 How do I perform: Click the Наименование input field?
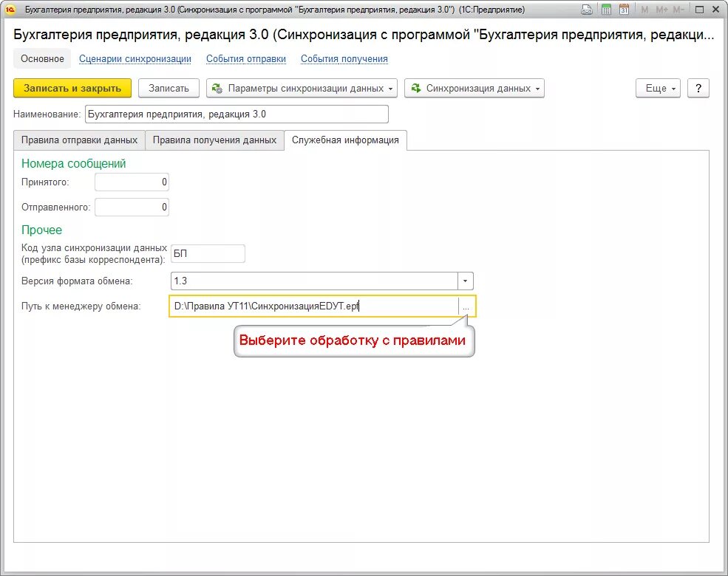(x=237, y=114)
